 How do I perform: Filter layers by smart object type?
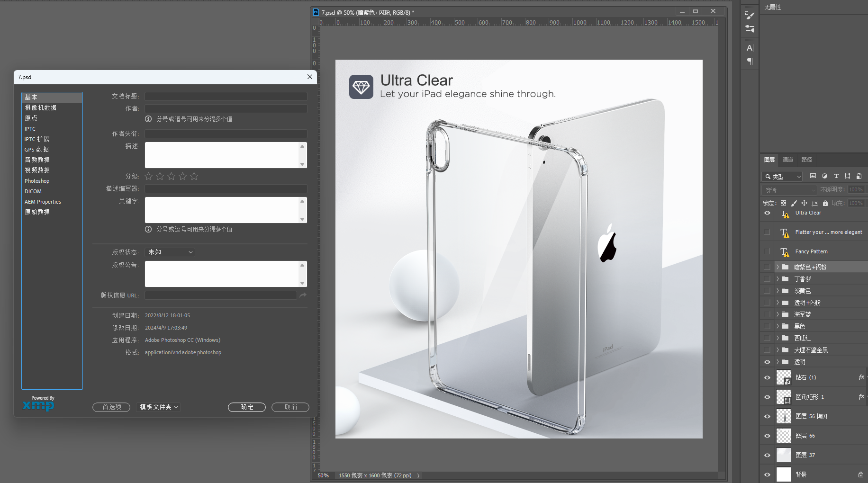pos(859,176)
